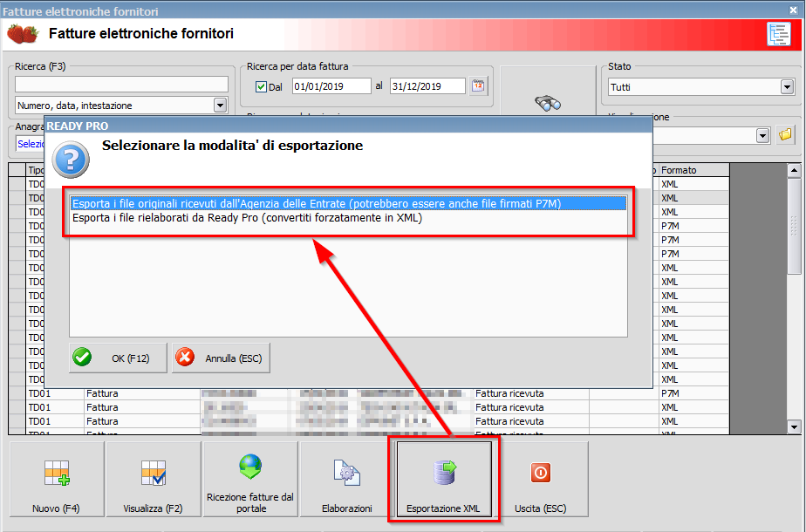Click the Nuovo (F4) button
Viewport: 806px width, 532px height.
pos(57,479)
